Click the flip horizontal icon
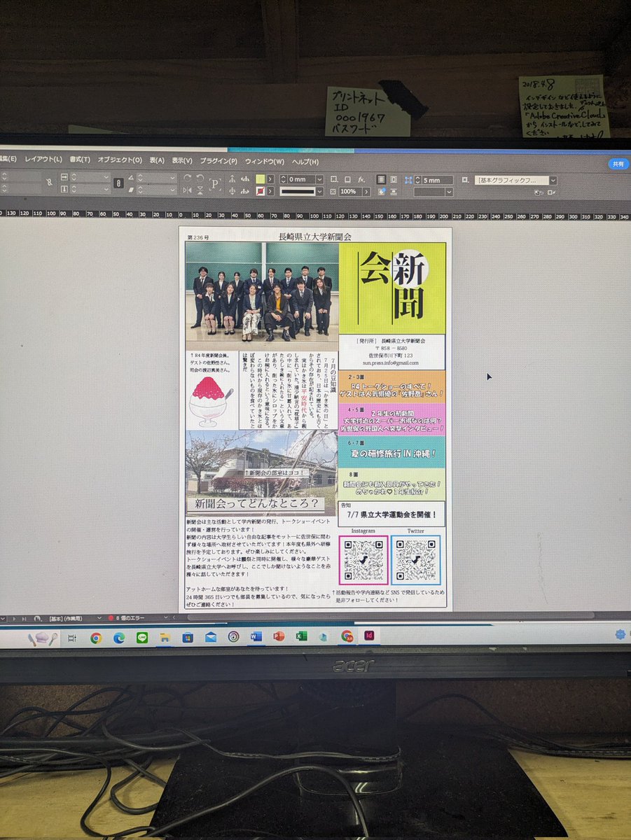 point(187,190)
